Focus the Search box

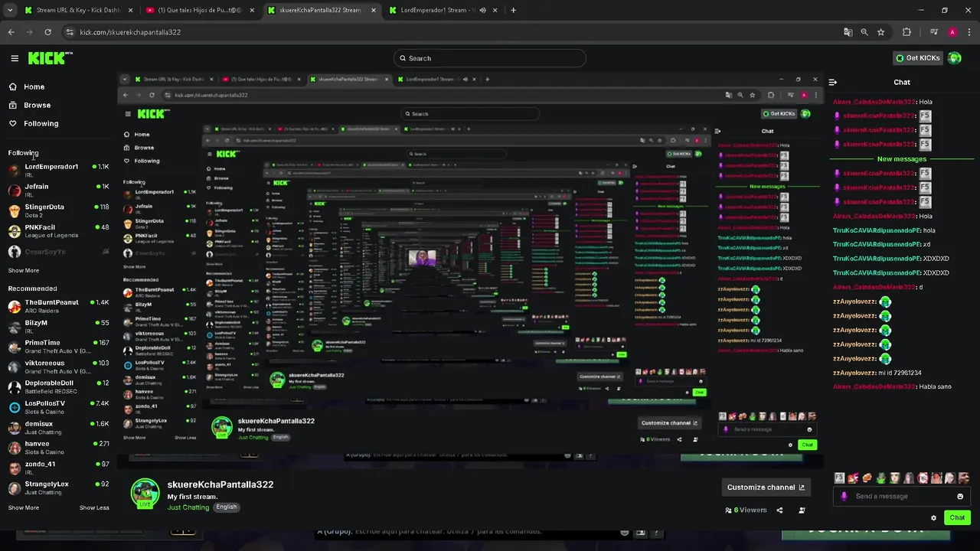[x=490, y=58]
